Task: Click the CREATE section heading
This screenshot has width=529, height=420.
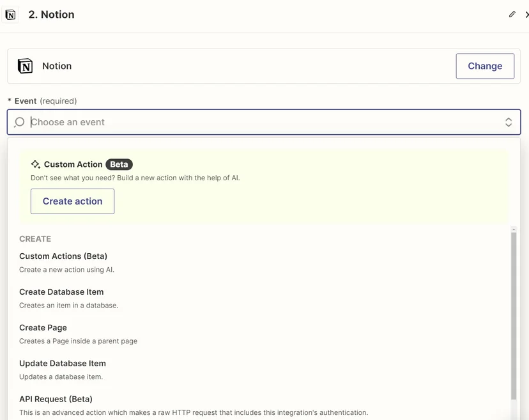Action: pyautogui.click(x=35, y=239)
